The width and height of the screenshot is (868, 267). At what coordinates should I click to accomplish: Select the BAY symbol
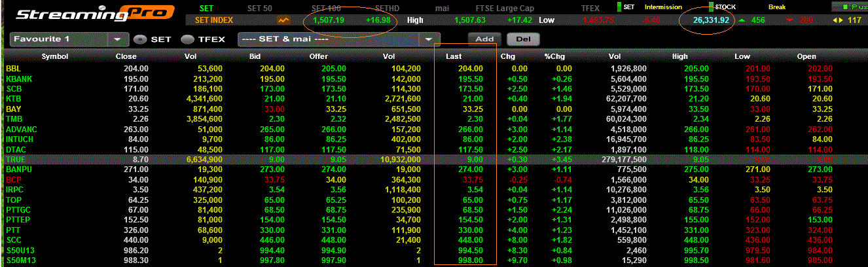point(14,108)
